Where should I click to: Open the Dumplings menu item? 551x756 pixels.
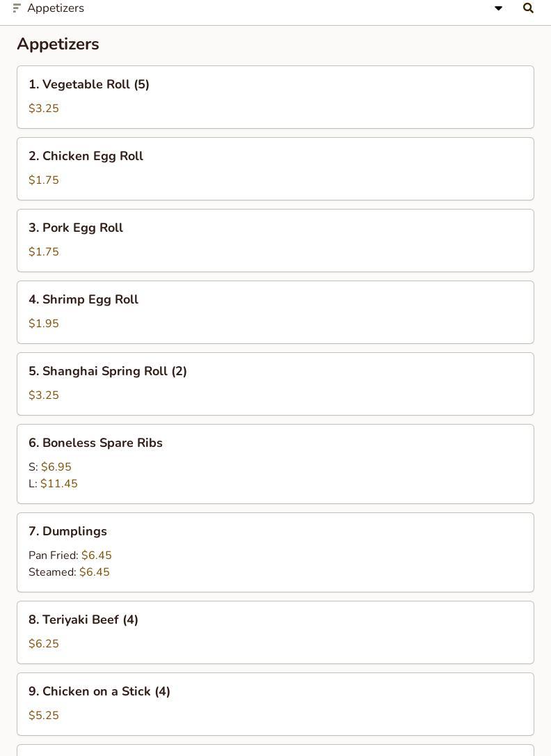click(x=275, y=552)
